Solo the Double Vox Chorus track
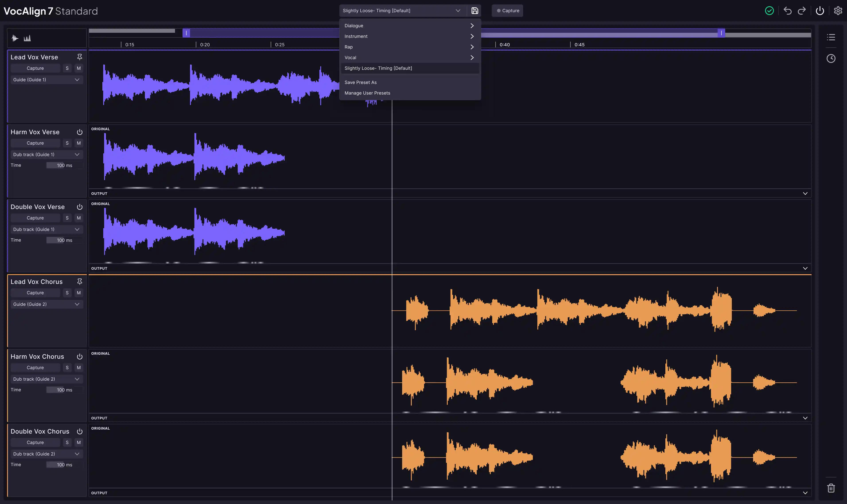This screenshot has width=847, height=504. tap(67, 442)
